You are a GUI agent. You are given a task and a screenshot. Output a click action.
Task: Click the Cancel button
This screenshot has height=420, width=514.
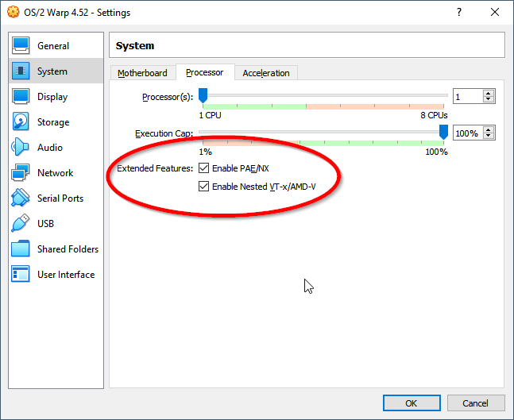pyautogui.click(x=475, y=403)
